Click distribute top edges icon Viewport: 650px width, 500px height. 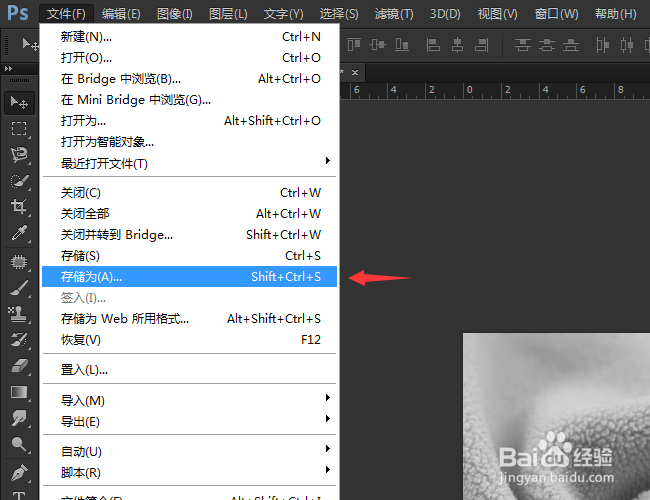[x=523, y=44]
